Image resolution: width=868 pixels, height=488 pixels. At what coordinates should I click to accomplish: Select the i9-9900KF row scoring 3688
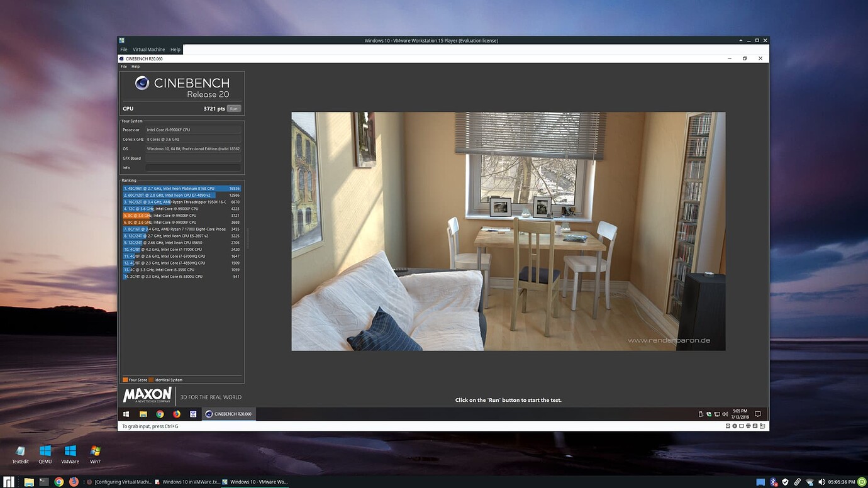pyautogui.click(x=182, y=222)
